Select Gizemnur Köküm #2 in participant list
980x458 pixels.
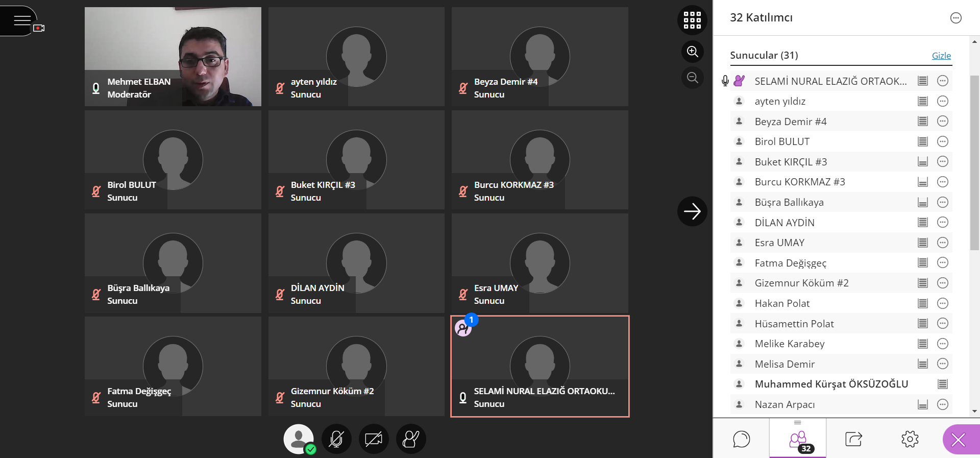click(x=841, y=283)
